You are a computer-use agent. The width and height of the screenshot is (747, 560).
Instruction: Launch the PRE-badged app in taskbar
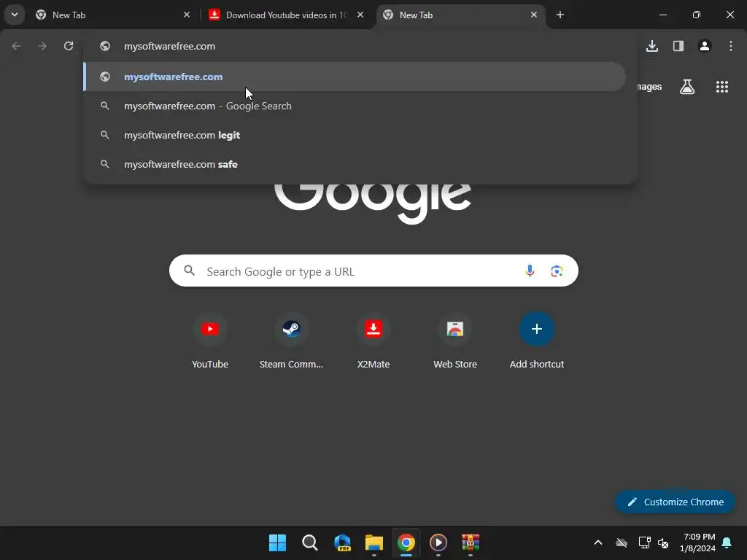click(342, 542)
